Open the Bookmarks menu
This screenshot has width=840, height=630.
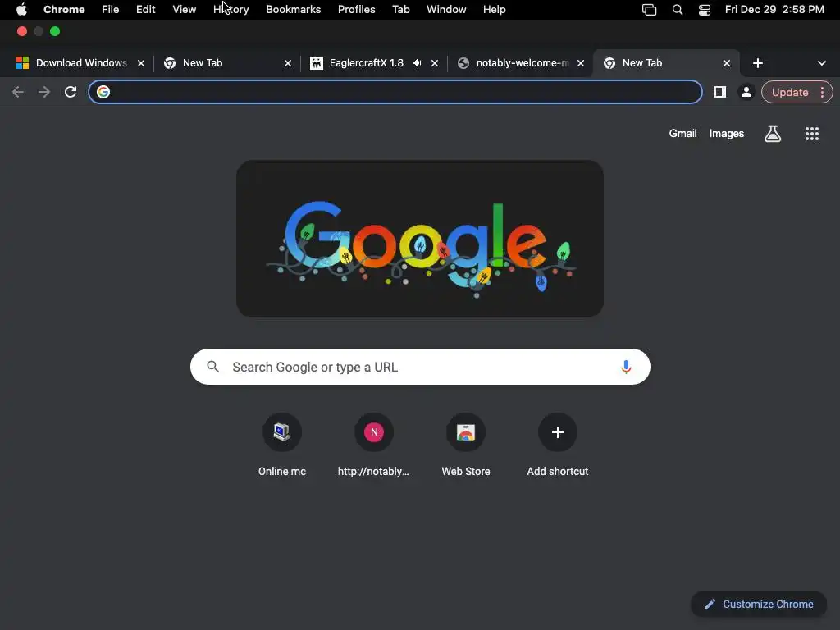click(x=293, y=10)
